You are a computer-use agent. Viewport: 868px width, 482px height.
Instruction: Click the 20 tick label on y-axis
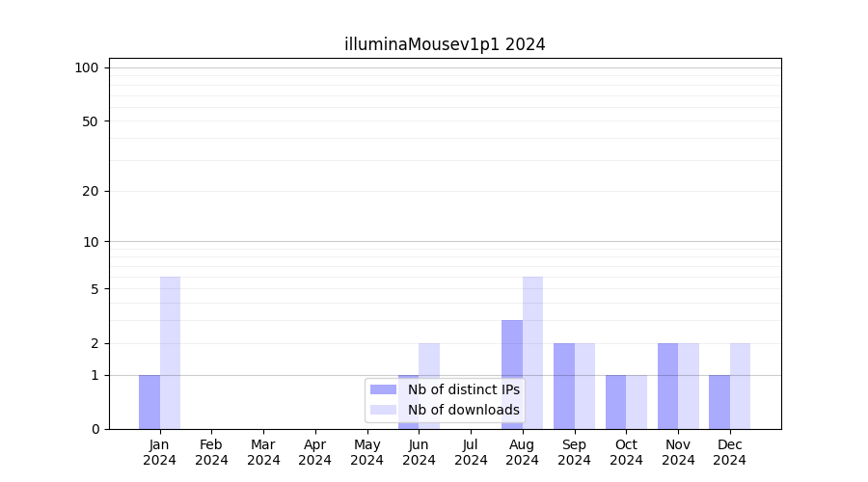91,191
